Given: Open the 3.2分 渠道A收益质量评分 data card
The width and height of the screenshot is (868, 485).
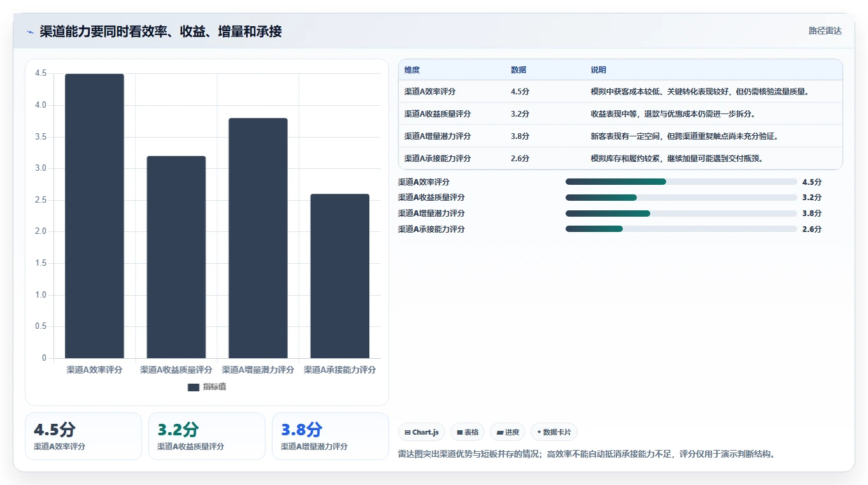Looking at the screenshot, I should [207, 436].
